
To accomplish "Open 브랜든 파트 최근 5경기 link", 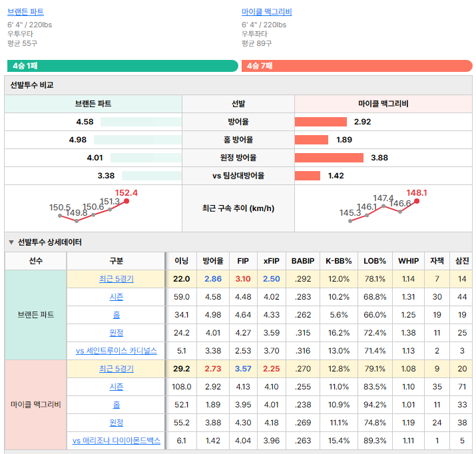I will tap(117, 279).
